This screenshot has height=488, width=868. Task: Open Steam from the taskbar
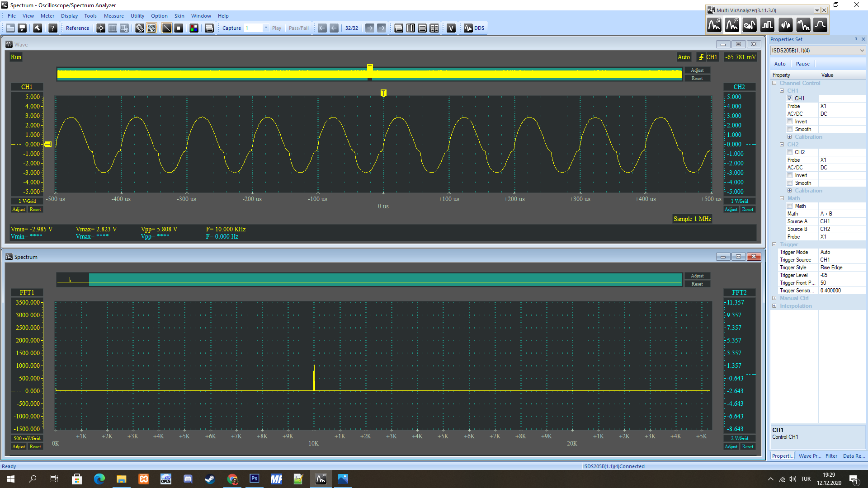tap(210, 479)
